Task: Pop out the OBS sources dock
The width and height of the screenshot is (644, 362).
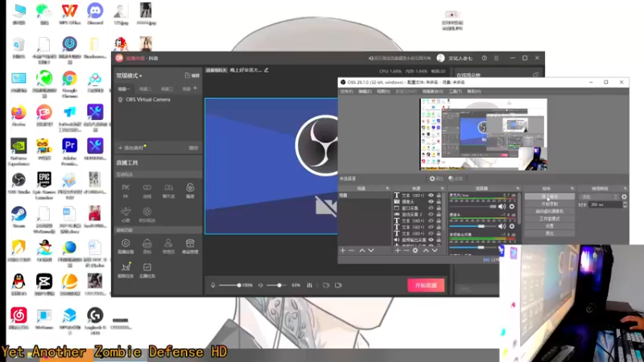Action: coord(442,188)
